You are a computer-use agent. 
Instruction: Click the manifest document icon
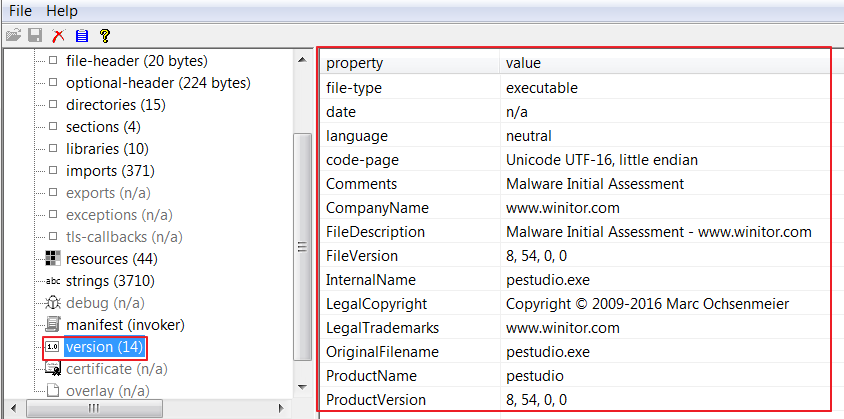click(x=53, y=325)
